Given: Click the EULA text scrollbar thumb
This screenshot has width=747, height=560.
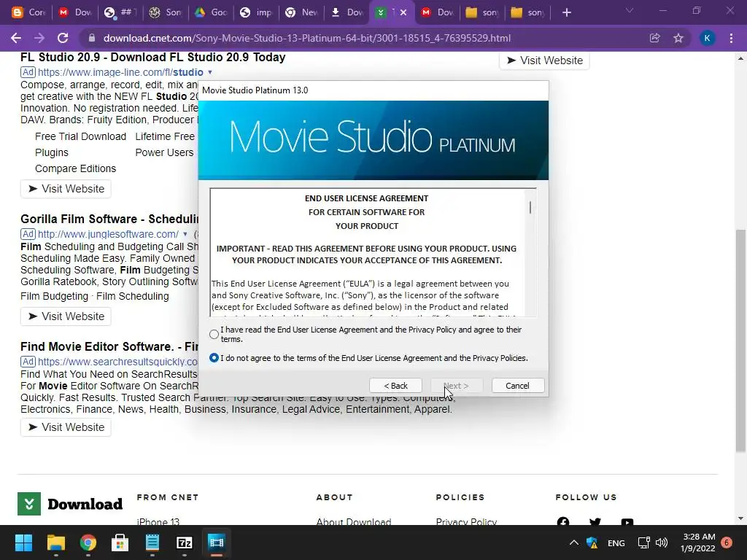Looking at the screenshot, I should 530,207.
